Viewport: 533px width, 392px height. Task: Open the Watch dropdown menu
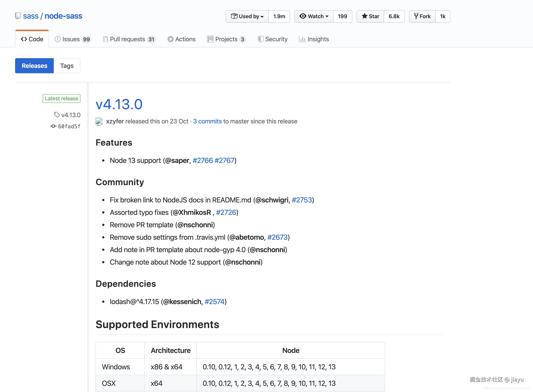[314, 16]
